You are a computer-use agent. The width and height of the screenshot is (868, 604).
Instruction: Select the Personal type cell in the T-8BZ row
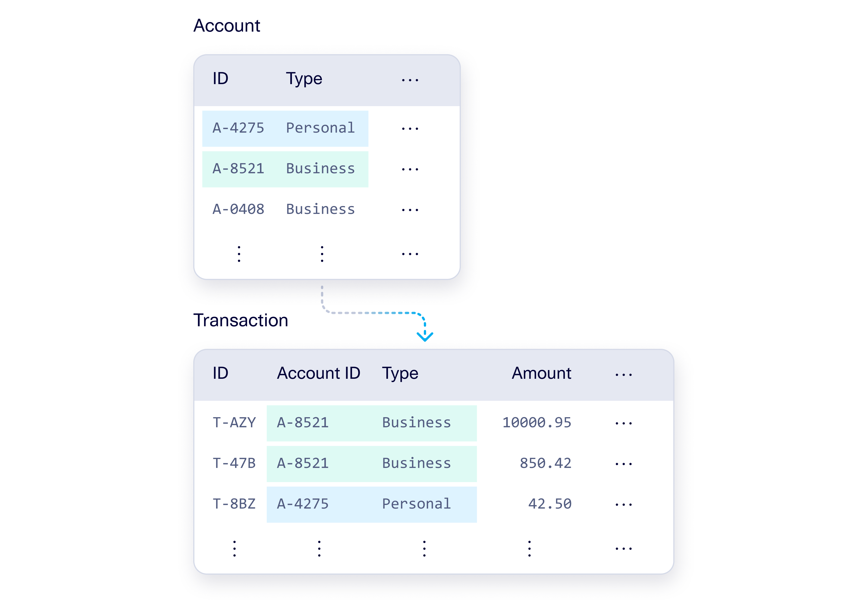pos(416,504)
